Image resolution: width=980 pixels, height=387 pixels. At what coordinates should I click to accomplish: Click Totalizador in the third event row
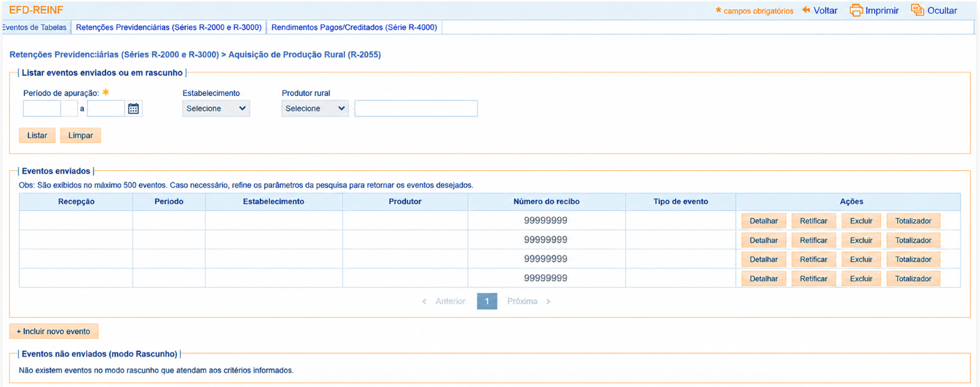[x=913, y=260]
